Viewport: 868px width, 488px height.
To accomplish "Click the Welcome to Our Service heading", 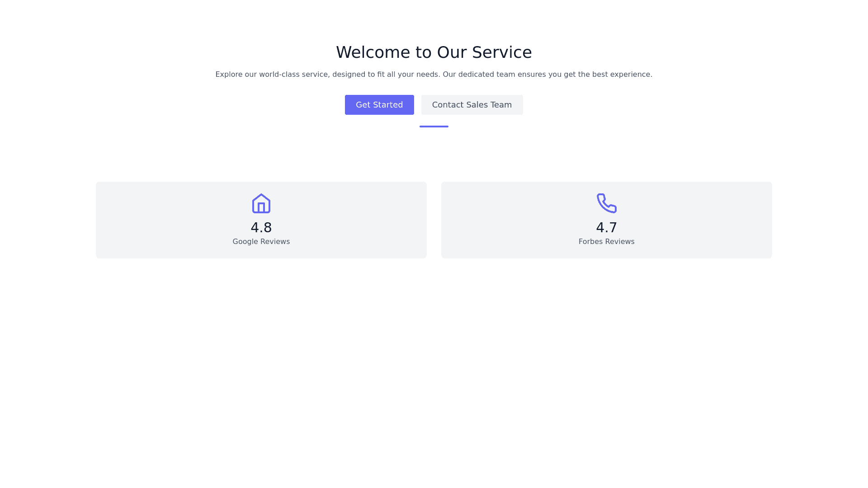I will click(x=434, y=52).
